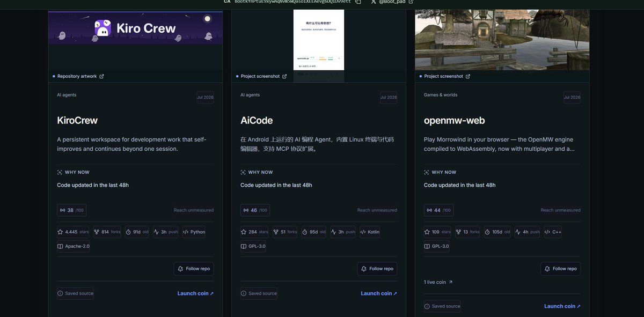The height and width of the screenshot is (317, 644).
Task: Click Saved source on KiroCrew card
Action: [75, 293]
